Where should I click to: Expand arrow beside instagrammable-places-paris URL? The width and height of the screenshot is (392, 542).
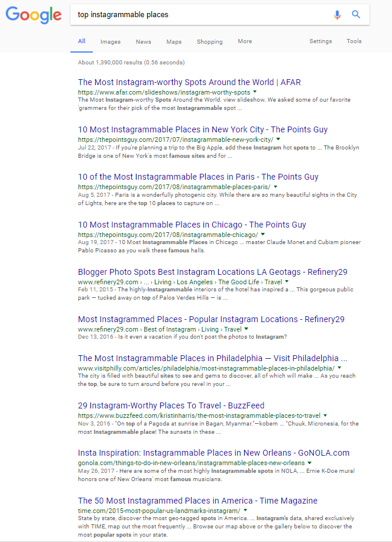276,187
